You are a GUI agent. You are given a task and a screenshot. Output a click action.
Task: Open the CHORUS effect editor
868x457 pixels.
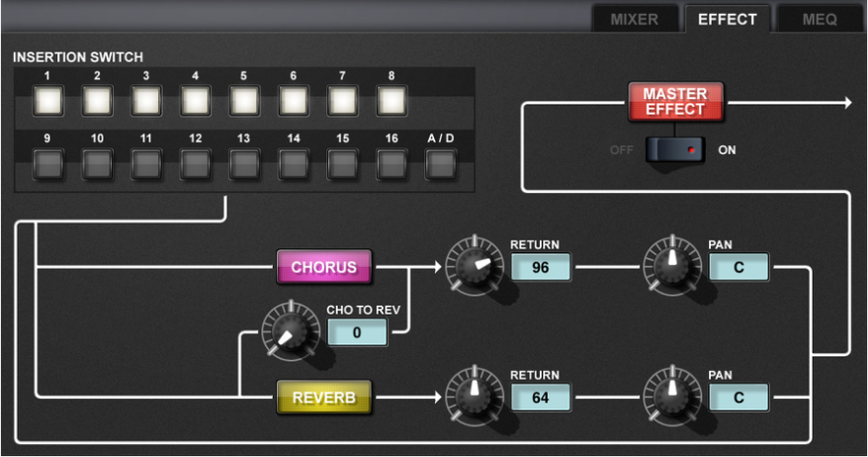324,267
